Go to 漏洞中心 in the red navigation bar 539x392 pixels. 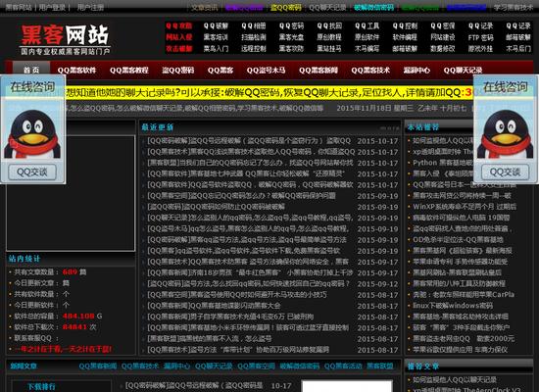tap(416, 71)
